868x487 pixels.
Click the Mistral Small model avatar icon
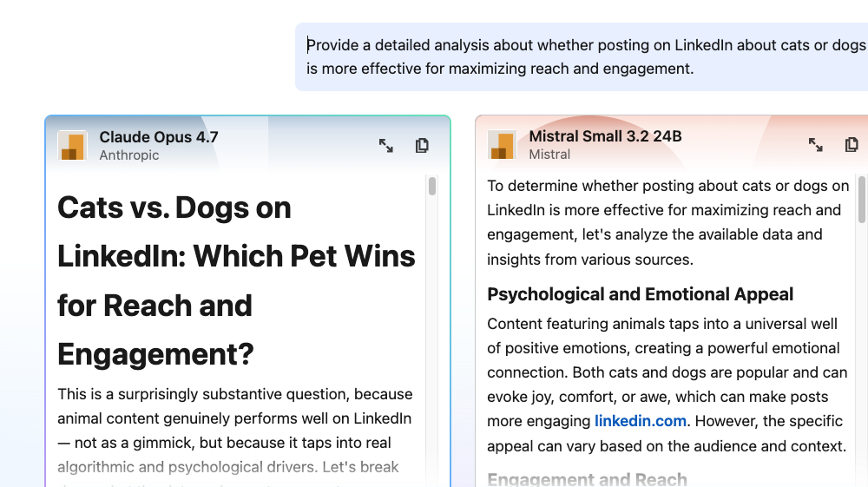pos(502,145)
